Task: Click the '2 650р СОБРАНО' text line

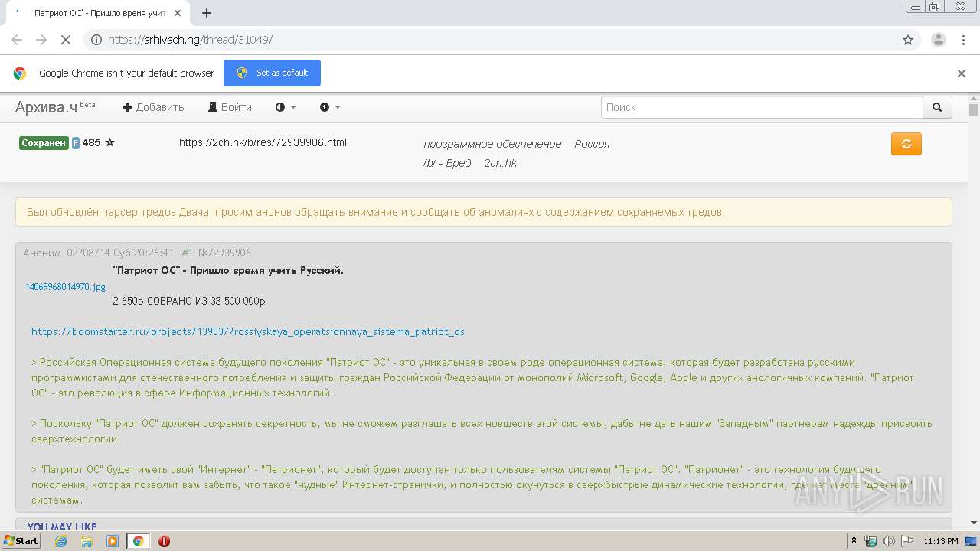Action: point(189,301)
